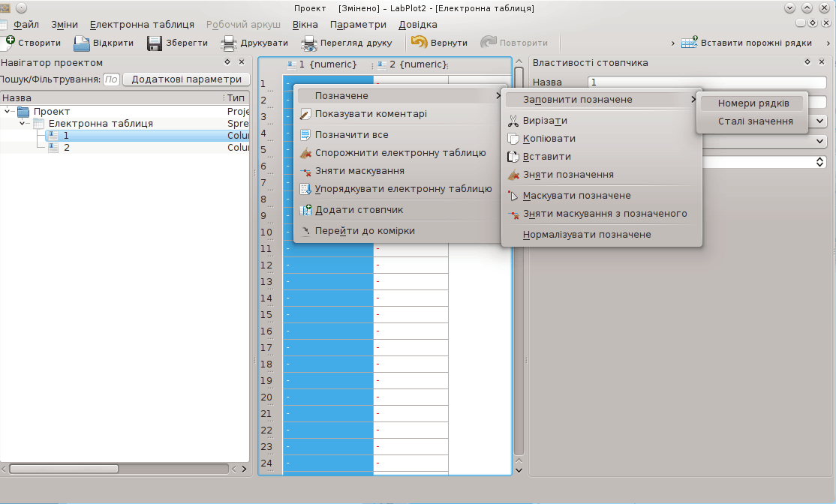Click the Назва name input field
836x504 pixels.
(705, 82)
